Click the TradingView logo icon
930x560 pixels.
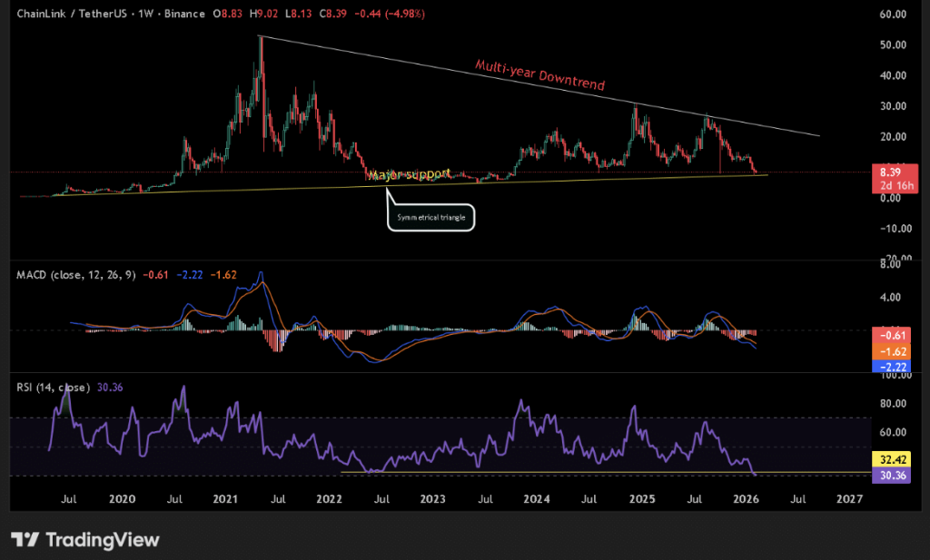pyautogui.click(x=25, y=540)
